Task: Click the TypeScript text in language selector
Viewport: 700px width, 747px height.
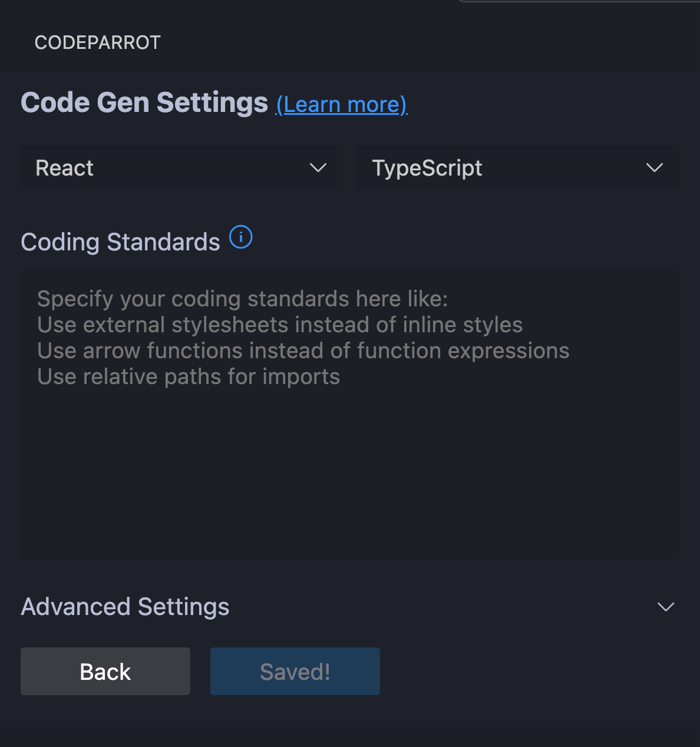Action: tap(427, 169)
